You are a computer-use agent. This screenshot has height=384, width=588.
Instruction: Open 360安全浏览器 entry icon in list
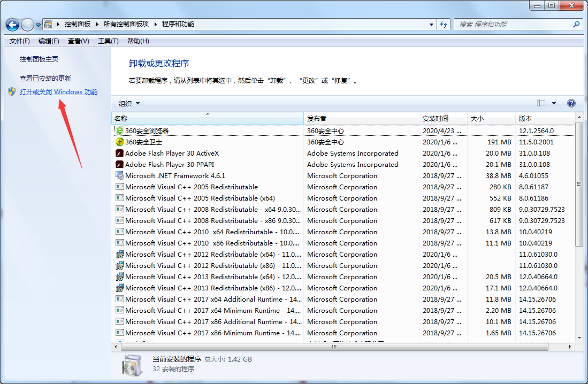click(119, 130)
